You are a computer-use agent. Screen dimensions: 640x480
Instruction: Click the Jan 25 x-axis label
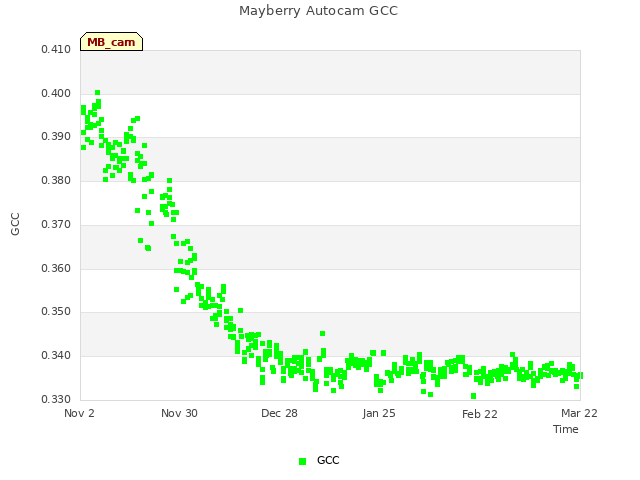[x=379, y=413]
